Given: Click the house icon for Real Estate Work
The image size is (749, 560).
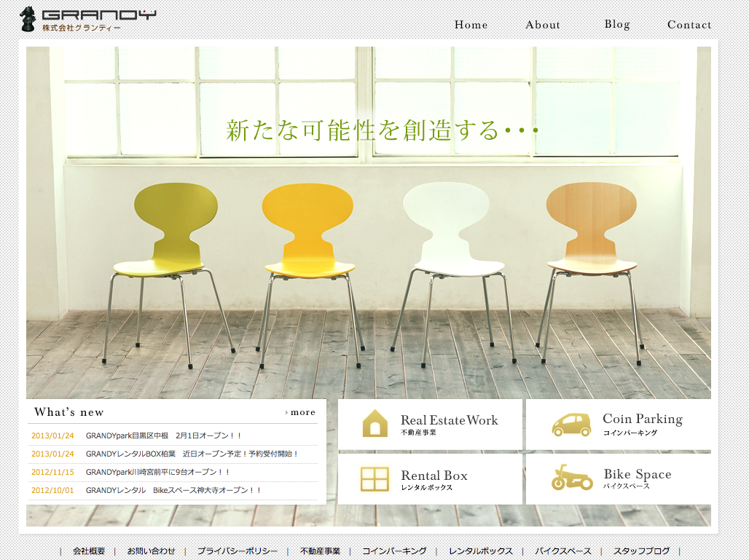Looking at the screenshot, I should click(x=375, y=423).
